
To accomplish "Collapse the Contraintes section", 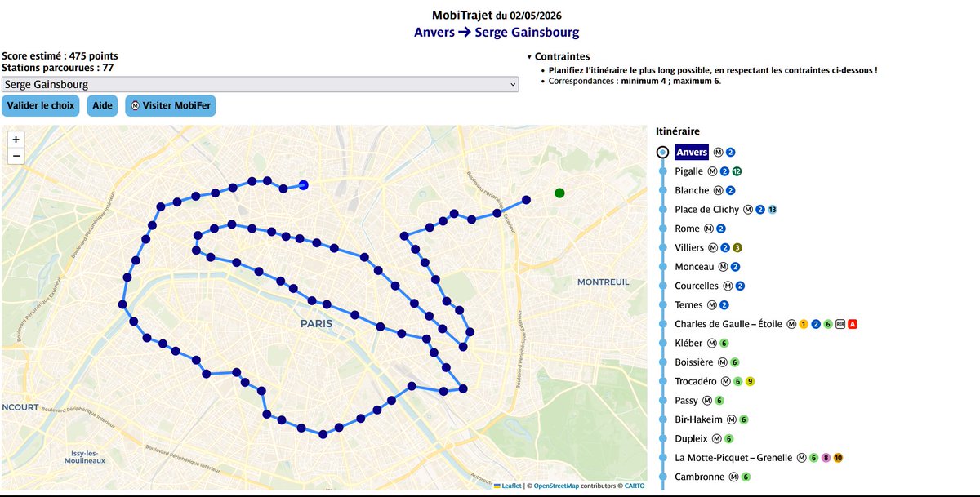I will click(x=559, y=56).
